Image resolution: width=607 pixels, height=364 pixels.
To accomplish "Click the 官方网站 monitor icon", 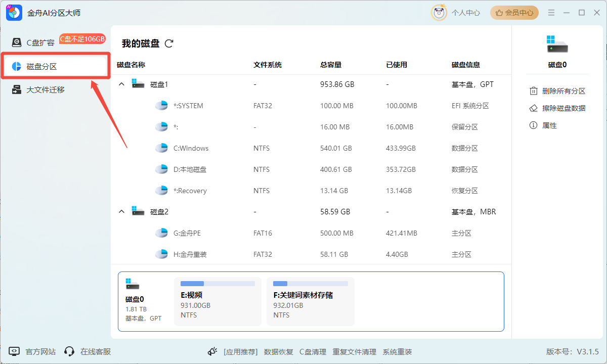I will [14, 351].
